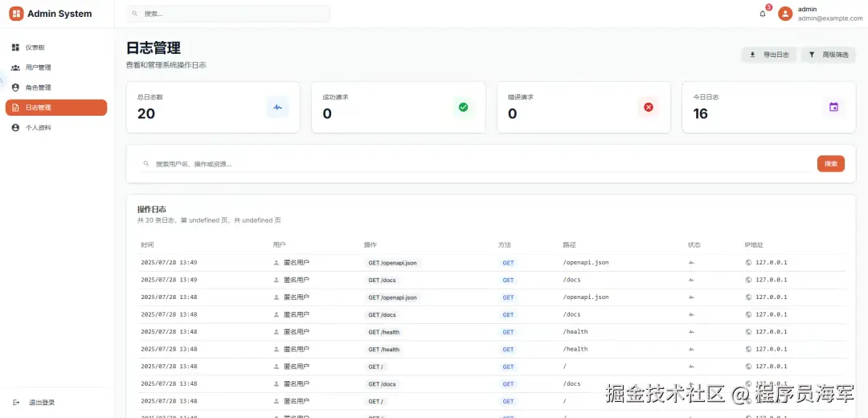Click the IP地址 column header
The height and width of the screenshot is (418, 868).
(754, 244)
